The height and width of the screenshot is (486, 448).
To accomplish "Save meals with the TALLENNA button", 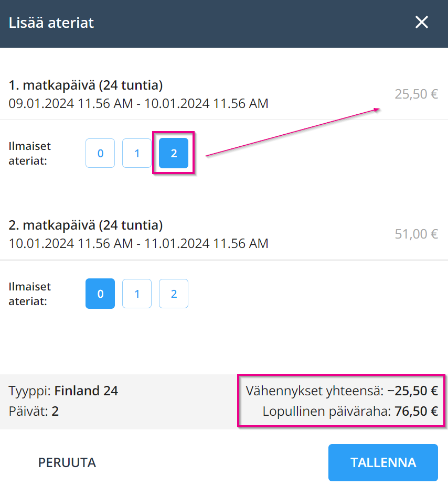I will (383, 462).
